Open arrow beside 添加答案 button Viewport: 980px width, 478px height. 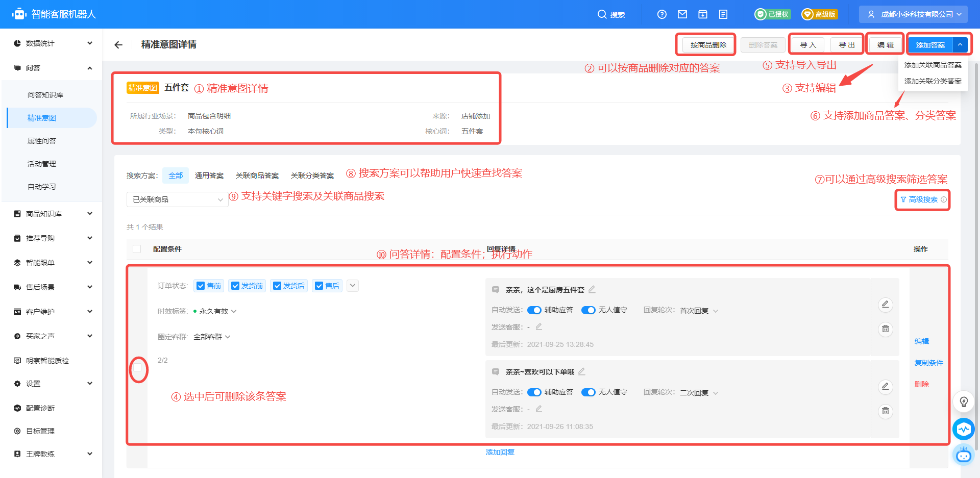pyautogui.click(x=960, y=45)
